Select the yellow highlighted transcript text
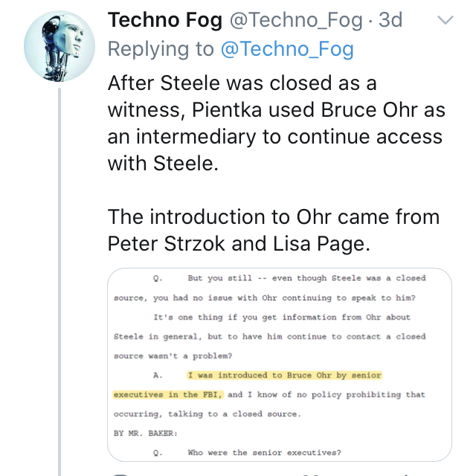The width and height of the screenshot is (476, 476). (x=248, y=385)
